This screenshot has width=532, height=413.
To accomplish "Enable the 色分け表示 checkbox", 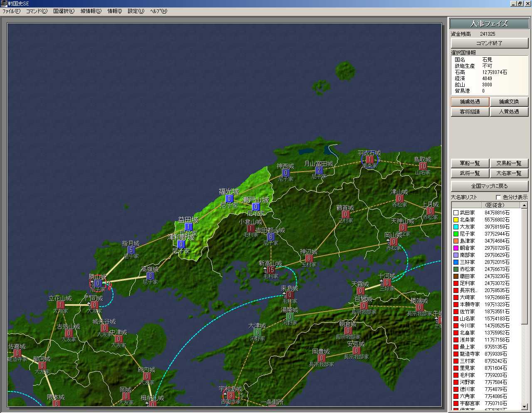I will pos(499,197).
